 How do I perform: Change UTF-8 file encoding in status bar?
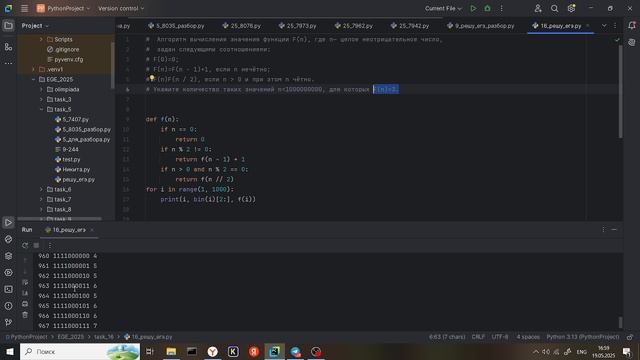[500, 337]
